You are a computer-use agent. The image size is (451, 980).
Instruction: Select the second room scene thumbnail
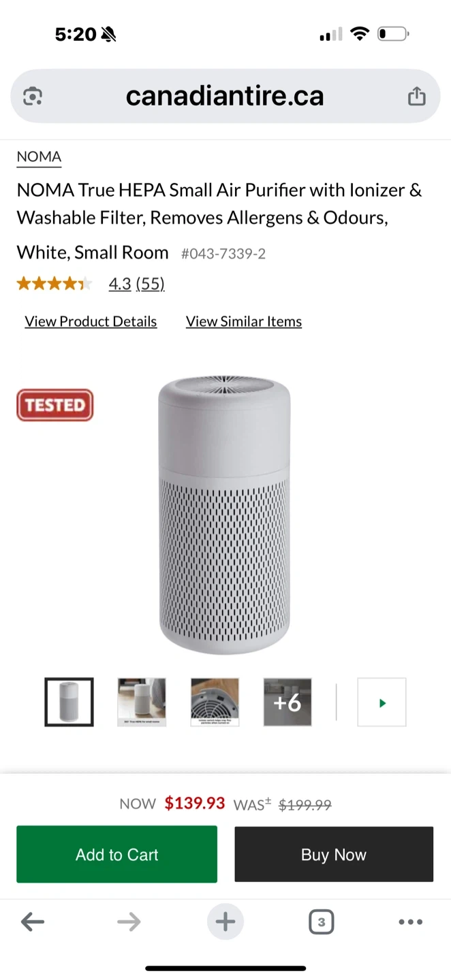142,702
